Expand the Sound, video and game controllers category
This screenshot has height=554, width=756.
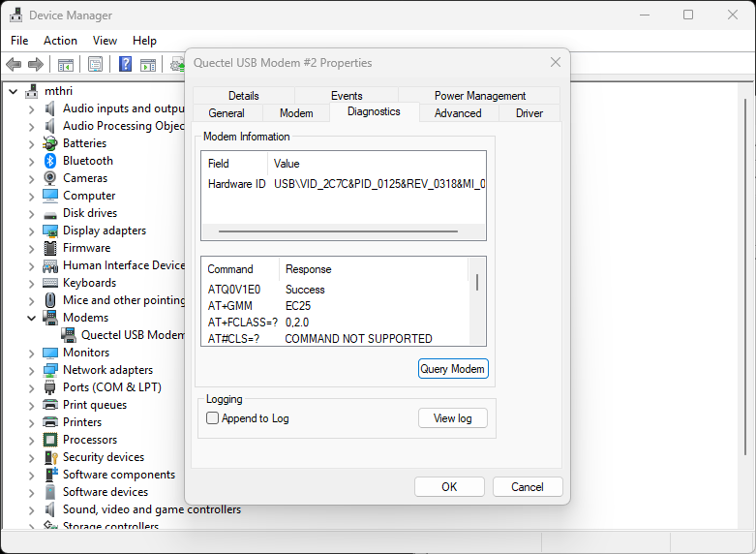(x=31, y=509)
